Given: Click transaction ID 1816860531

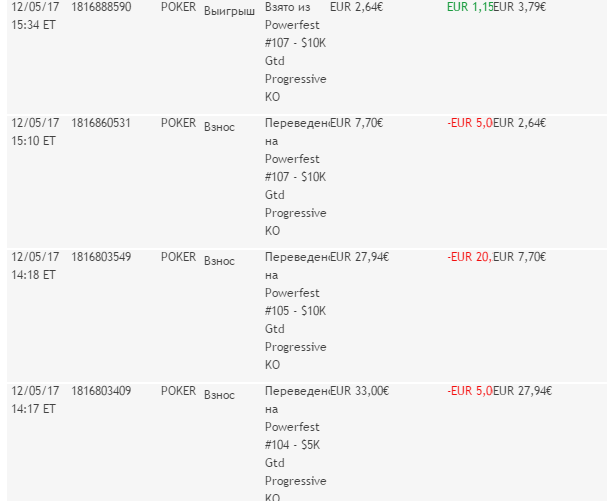Looking at the screenshot, I should pos(101,123).
